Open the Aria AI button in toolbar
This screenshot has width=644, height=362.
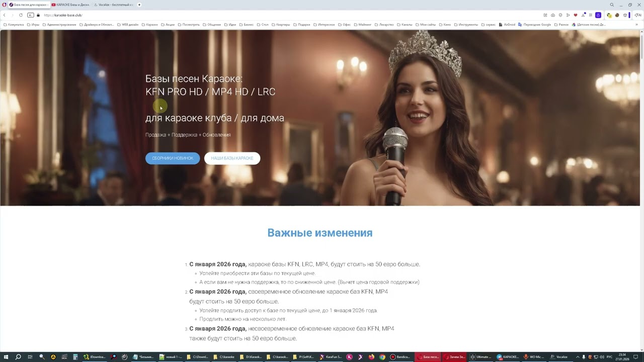pos(638,15)
